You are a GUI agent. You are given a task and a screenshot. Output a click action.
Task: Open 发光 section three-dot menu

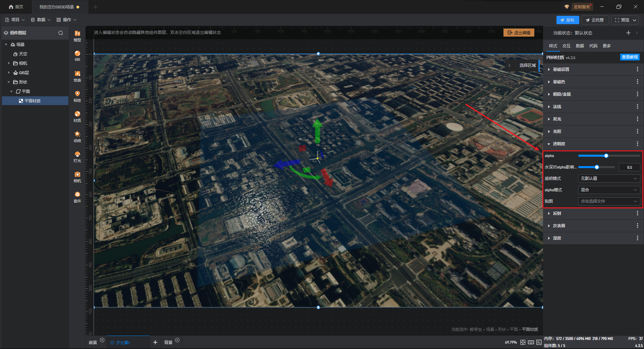point(637,119)
